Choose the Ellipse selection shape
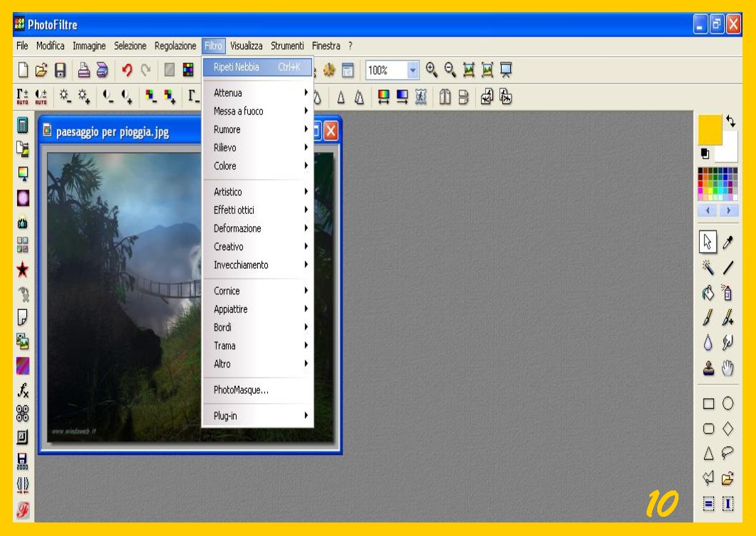Viewport: 756px width, 536px height. coord(728,403)
